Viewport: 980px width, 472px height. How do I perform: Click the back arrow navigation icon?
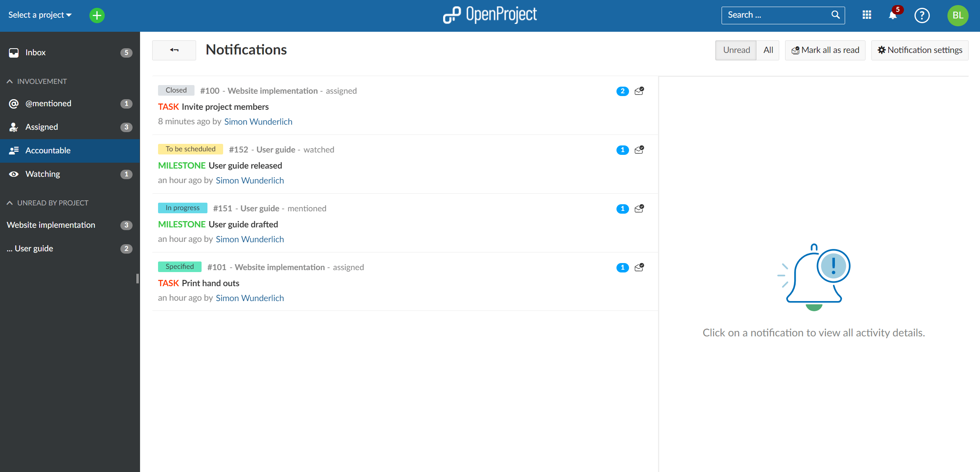click(174, 50)
